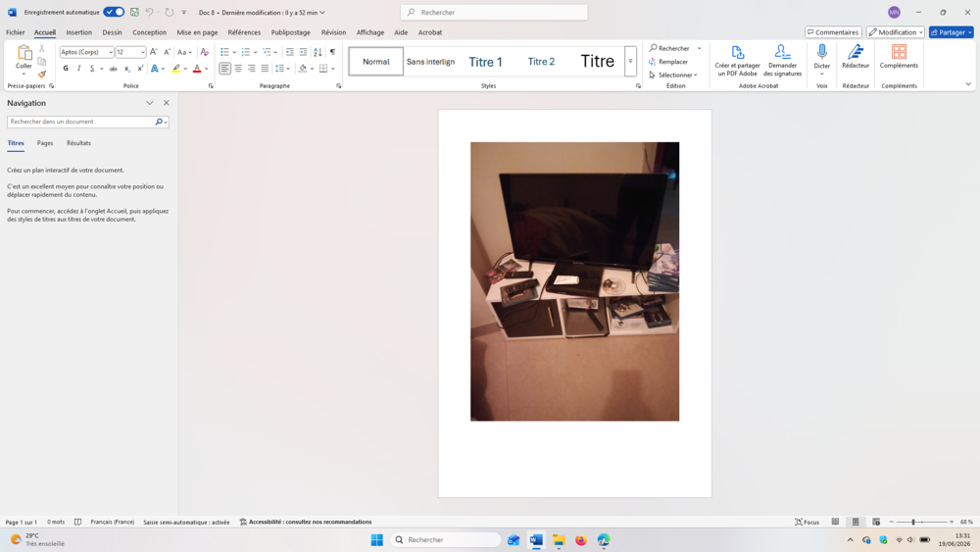Center align the paragraph
The image size is (980, 552).
click(x=238, y=69)
